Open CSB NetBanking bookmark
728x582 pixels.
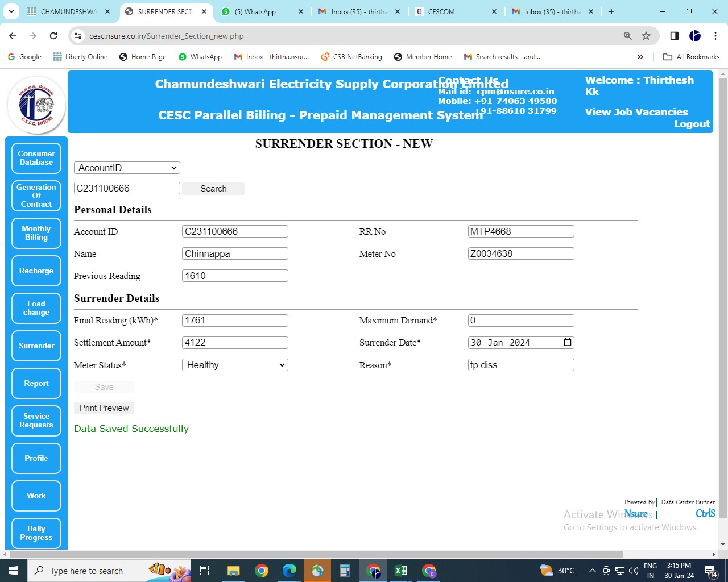point(351,57)
